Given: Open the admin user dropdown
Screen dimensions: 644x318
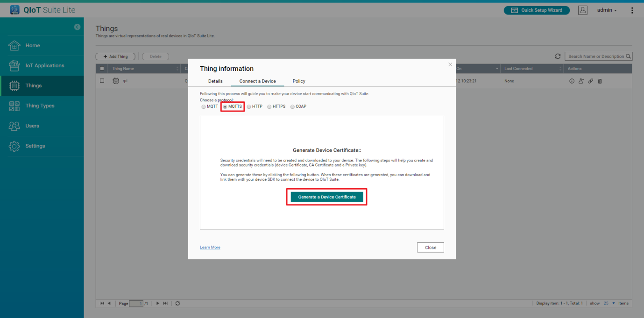Looking at the screenshot, I should pyautogui.click(x=607, y=10).
